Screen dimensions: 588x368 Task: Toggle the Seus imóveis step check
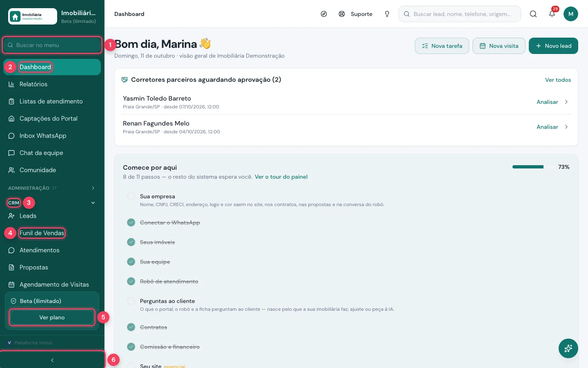131,242
